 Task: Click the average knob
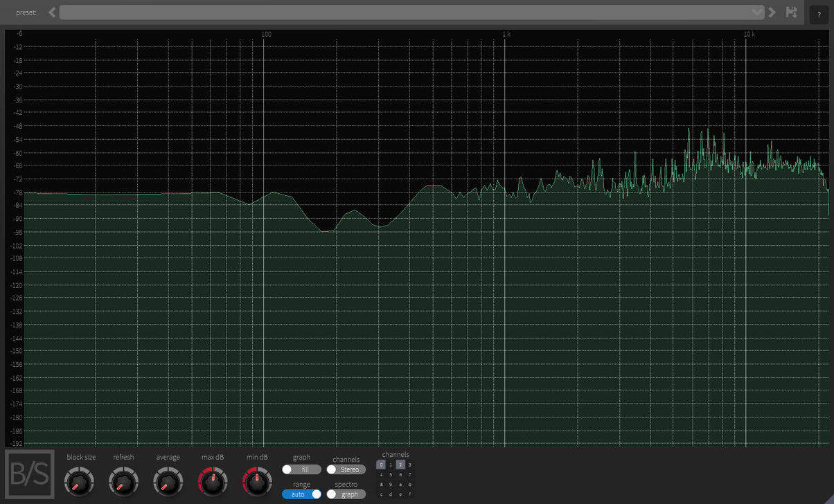coord(168,481)
